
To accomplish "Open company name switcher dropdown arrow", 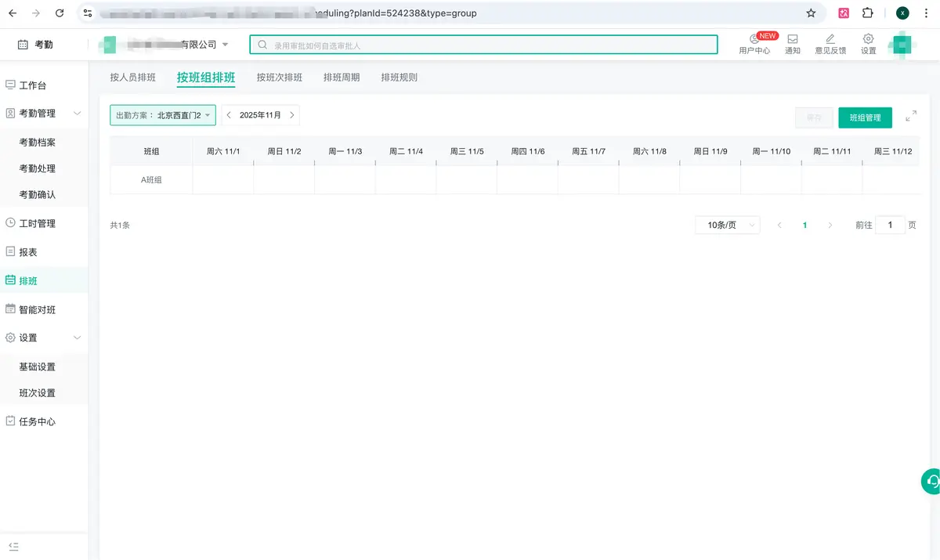I will pyautogui.click(x=226, y=45).
